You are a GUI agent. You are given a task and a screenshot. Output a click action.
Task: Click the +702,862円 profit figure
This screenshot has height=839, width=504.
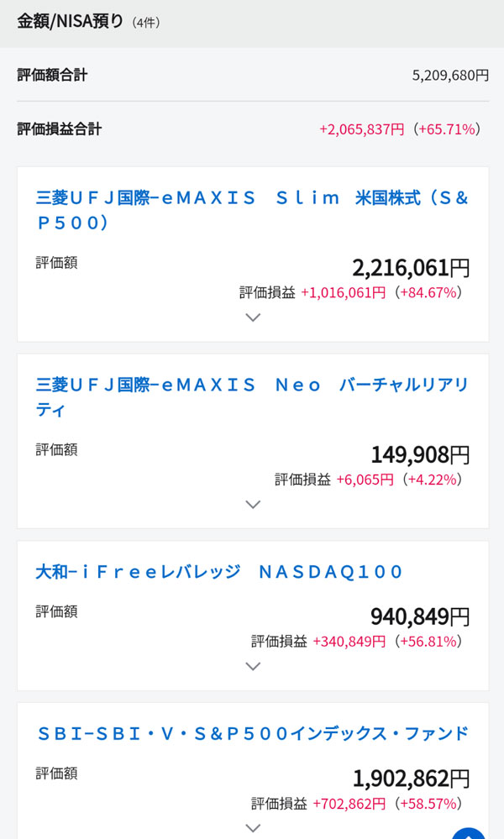pos(349,804)
